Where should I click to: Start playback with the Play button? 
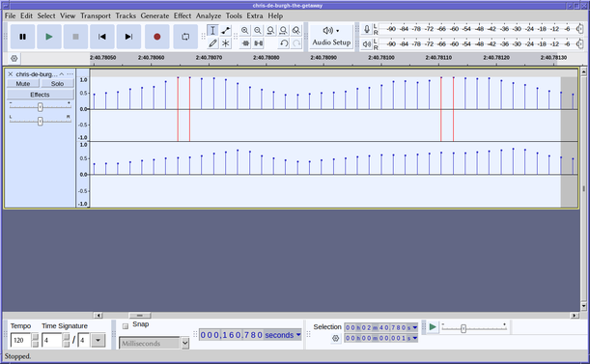pyautogui.click(x=49, y=37)
